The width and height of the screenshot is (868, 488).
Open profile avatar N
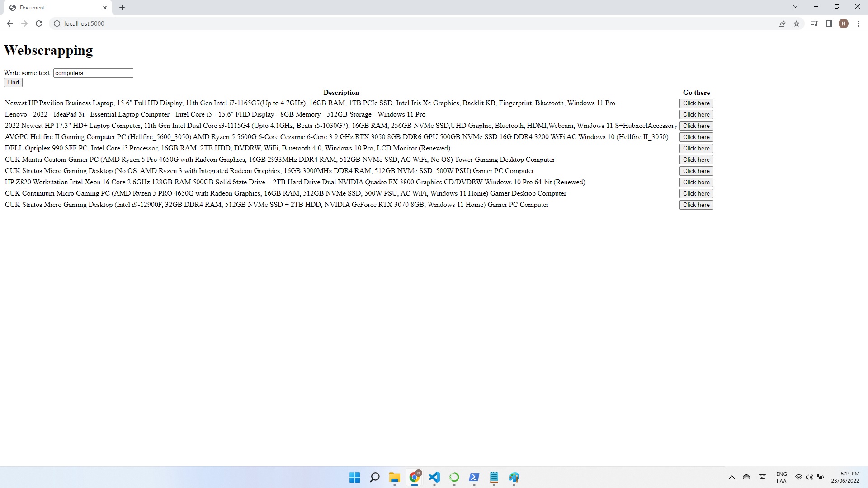(843, 23)
